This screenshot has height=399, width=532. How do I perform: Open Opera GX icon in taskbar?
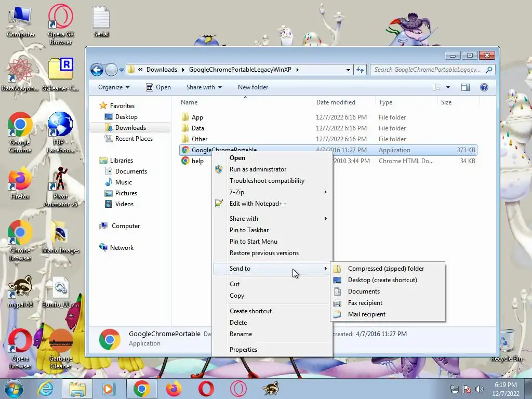tap(238, 389)
